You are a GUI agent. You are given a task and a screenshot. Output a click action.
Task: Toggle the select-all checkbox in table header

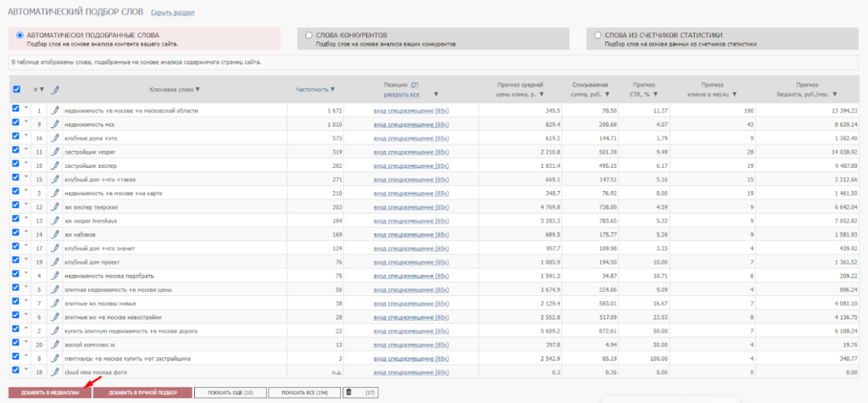coord(16,89)
